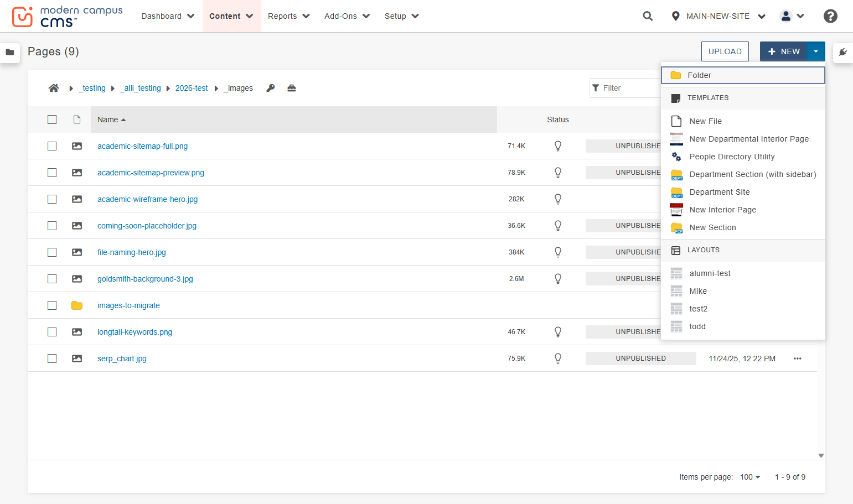Viewport: 853px width, 504px height.
Task: Select New Departmental Interior Page template
Action: [743, 139]
